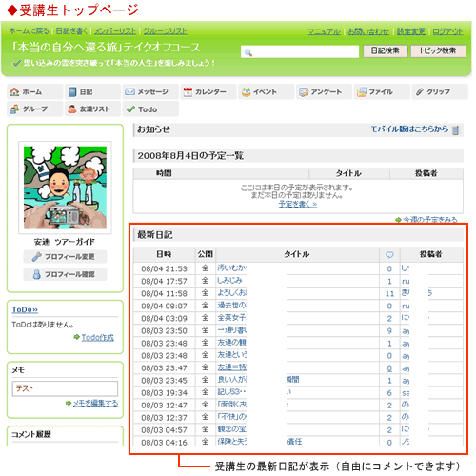Open the クリップ navigation tab
Viewport: 476px width, 476px height.
pos(440,91)
